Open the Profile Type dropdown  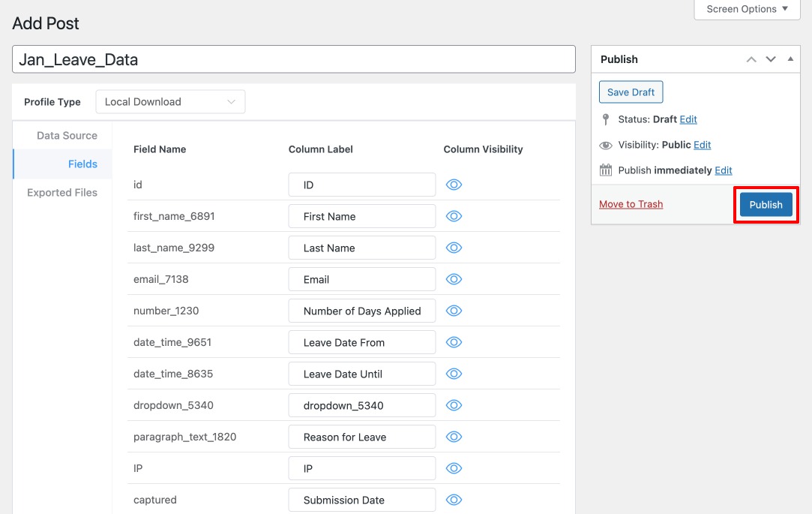(170, 102)
